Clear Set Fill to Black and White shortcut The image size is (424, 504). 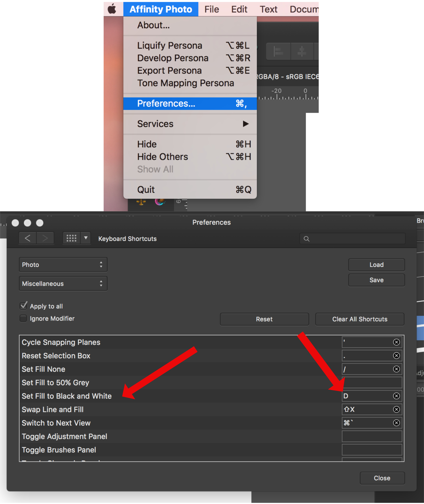396,396
